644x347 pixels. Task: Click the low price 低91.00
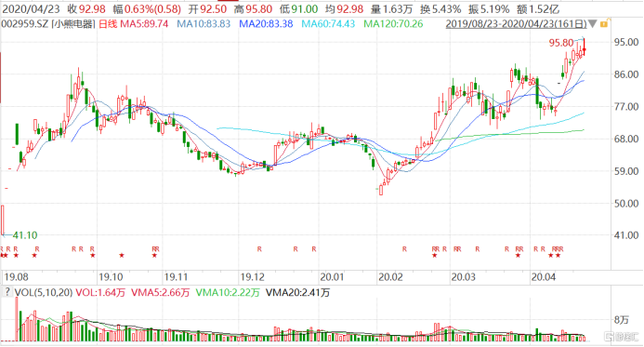pos(299,9)
